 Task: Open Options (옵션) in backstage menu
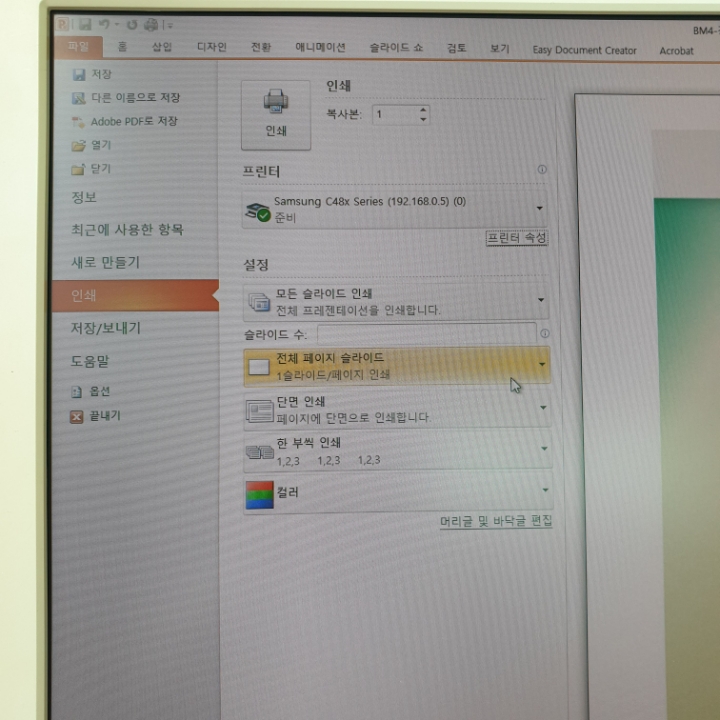[90, 391]
